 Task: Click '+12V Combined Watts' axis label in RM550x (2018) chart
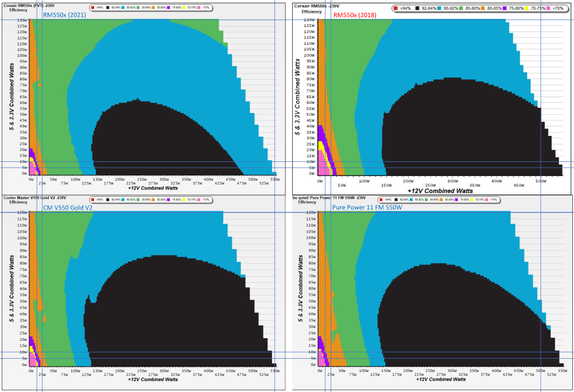pyautogui.click(x=440, y=191)
